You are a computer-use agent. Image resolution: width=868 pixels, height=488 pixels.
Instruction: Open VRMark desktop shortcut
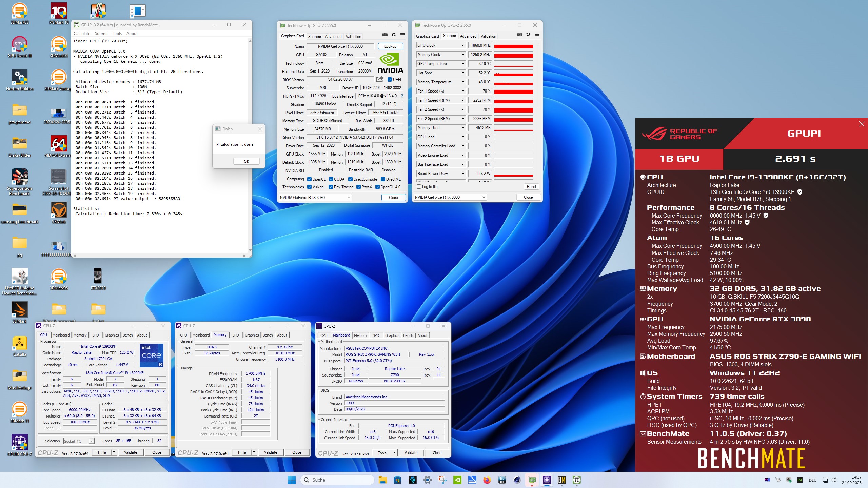[x=59, y=213]
